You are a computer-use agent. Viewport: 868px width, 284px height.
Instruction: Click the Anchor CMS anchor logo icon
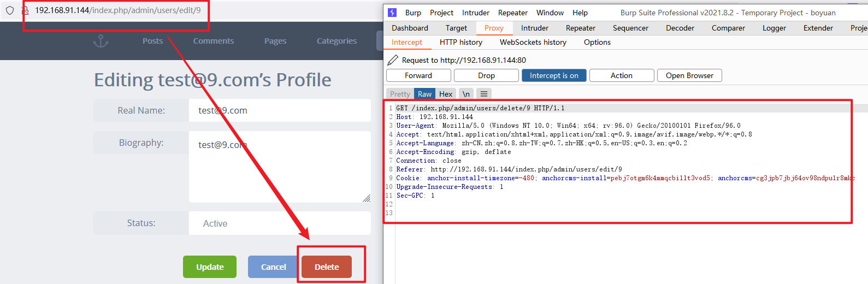(x=101, y=41)
